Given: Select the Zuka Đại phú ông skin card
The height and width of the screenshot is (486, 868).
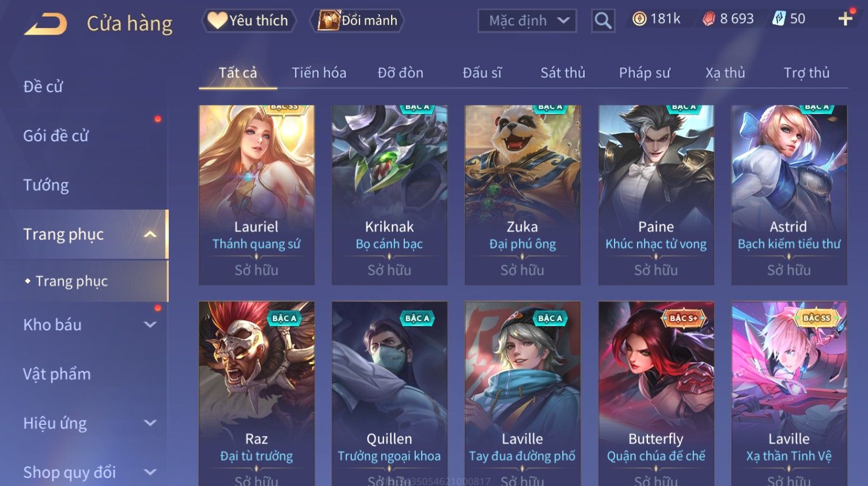Looking at the screenshot, I should (522, 195).
